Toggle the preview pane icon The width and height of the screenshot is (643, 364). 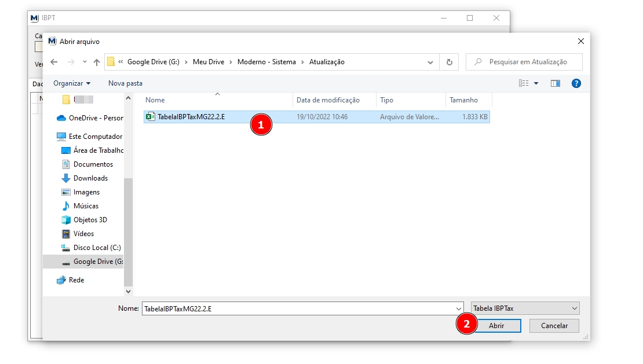click(x=556, y=83)
